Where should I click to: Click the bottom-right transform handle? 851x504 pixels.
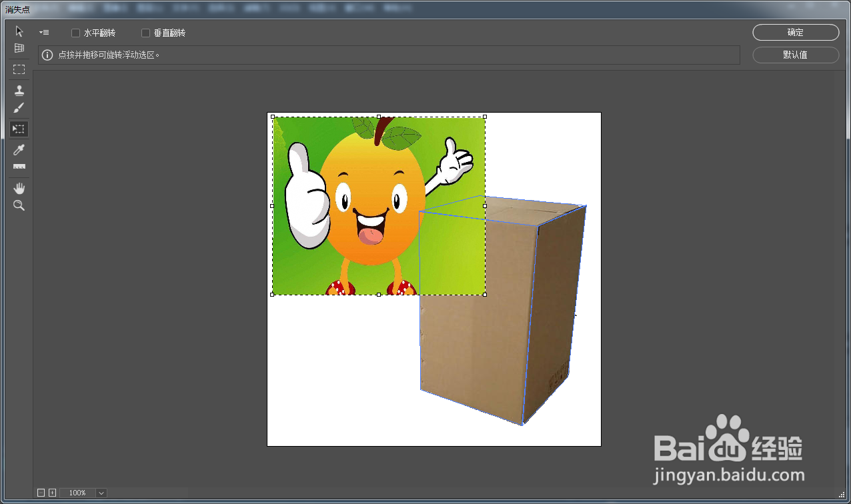pos(485,294)
